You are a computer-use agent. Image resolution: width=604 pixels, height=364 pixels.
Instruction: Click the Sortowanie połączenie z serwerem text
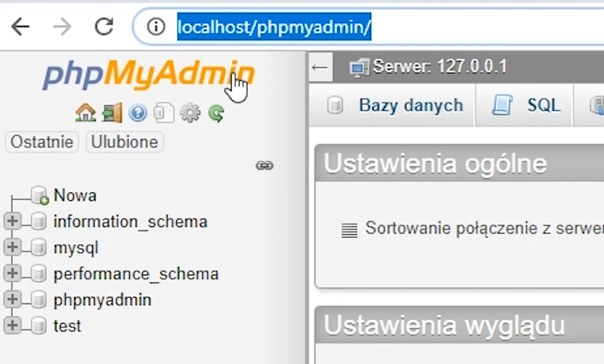tap(485, 228)
